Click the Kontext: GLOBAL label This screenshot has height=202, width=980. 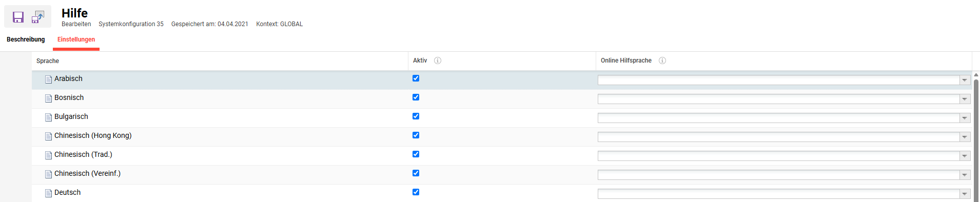coord(280,24)
